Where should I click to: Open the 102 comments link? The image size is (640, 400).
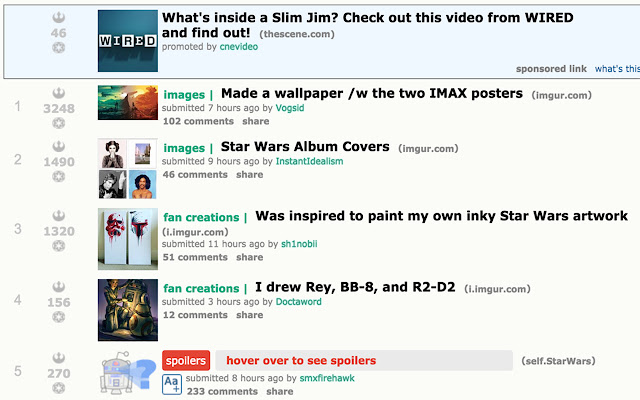tap(198, 121)
